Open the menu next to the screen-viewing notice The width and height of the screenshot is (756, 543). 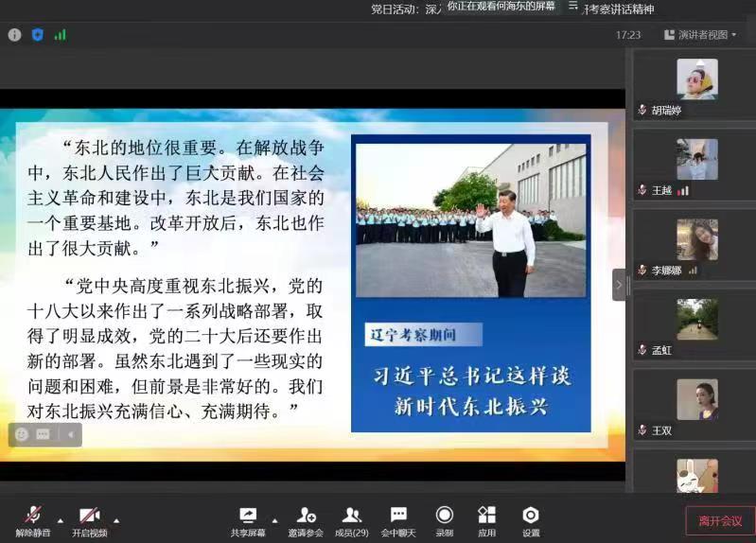pyautogui.click(x=573, y=6)
